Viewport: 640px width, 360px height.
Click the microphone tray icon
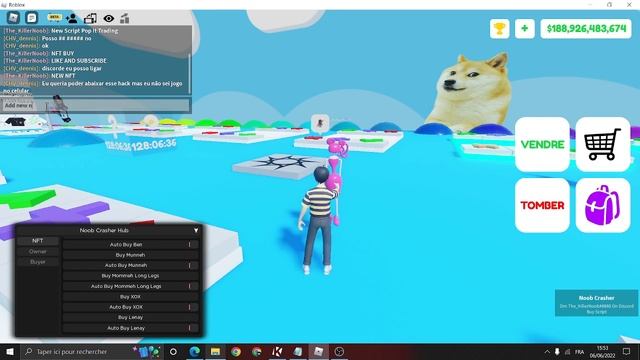point(557,351)
